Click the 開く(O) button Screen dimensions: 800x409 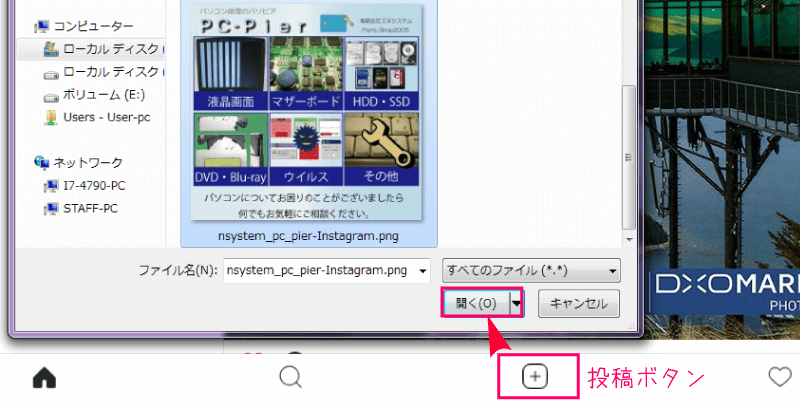[476, 303]
